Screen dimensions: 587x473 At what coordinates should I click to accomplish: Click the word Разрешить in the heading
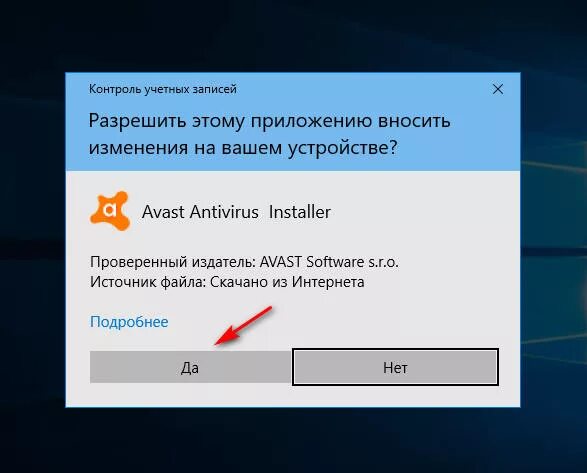(x=137, y=121)
